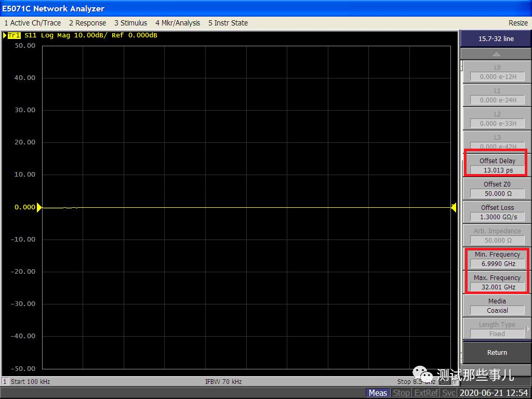Click the S11 Log Mag trace header text
Image resolution: width=532 pixels, height=399 pixels.
[90, 35]
